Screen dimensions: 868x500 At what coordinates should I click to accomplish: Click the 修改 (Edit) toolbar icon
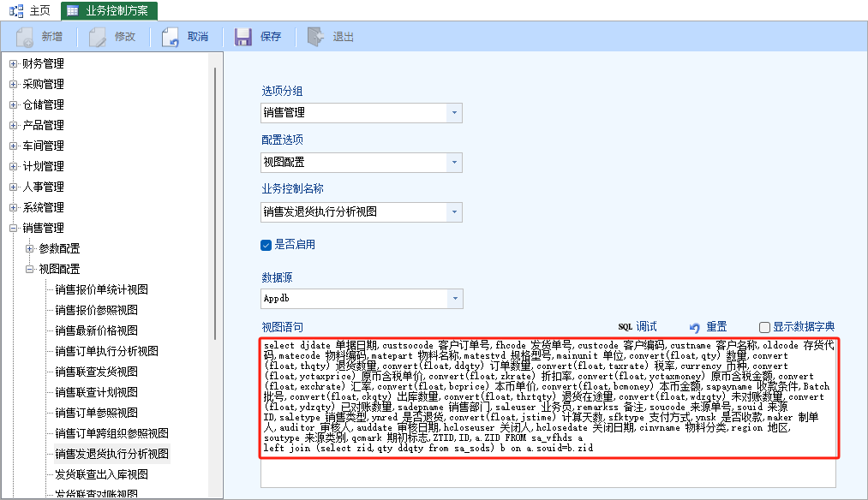point(98,37)
